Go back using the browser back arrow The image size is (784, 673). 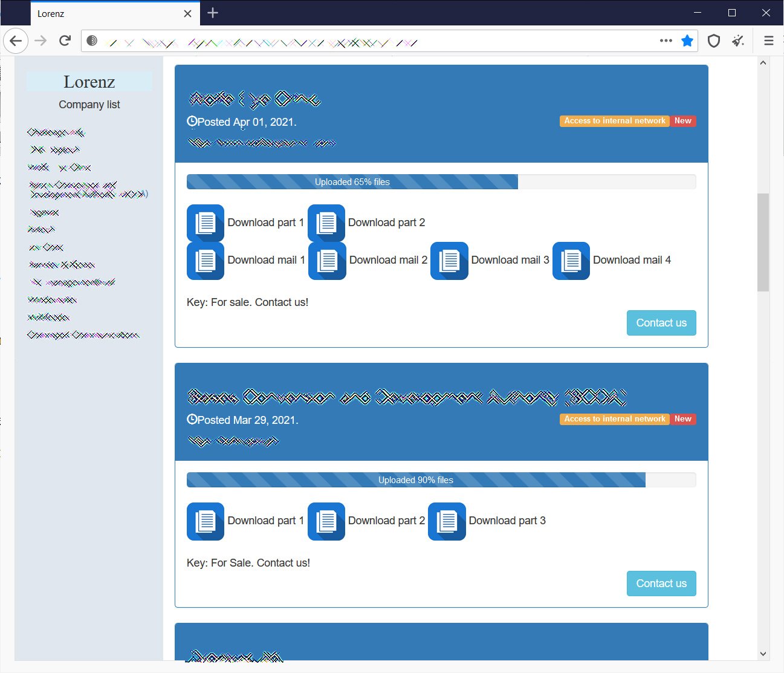(x=16, y=41)
